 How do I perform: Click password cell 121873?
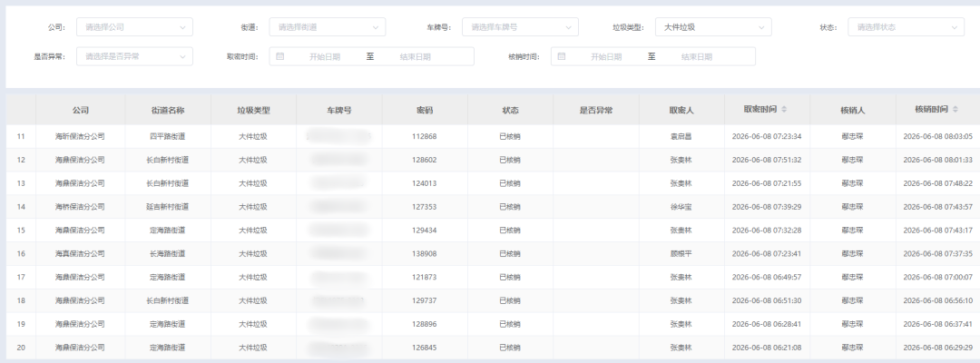pos(425,277)
